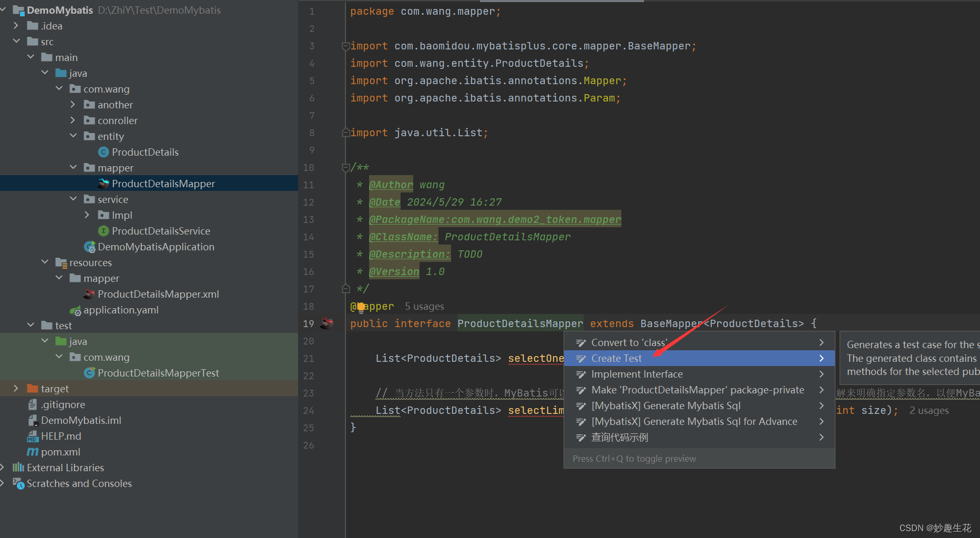Click the Impl package folder icon
The width and height of the screenshot is (980, 538).
click(104, 215)
